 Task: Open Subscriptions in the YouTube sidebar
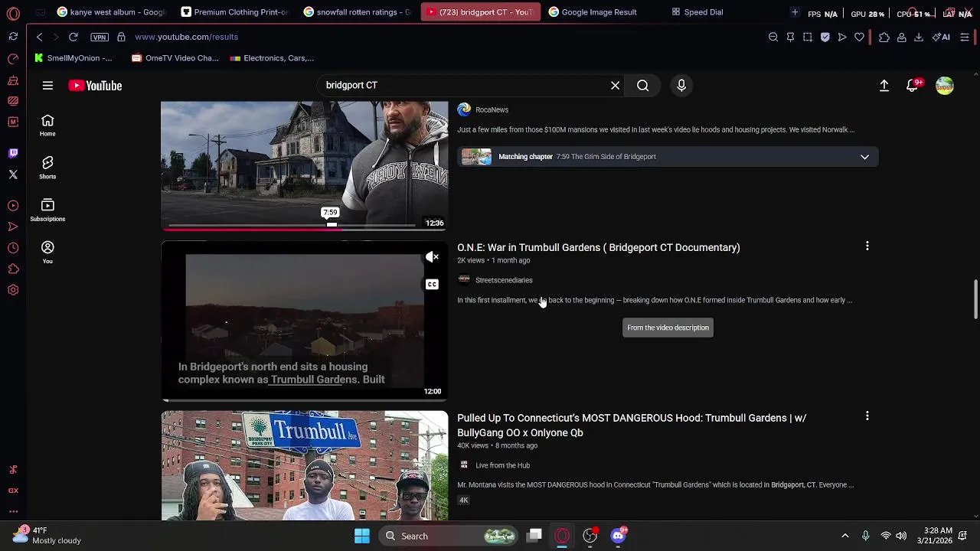47,210
